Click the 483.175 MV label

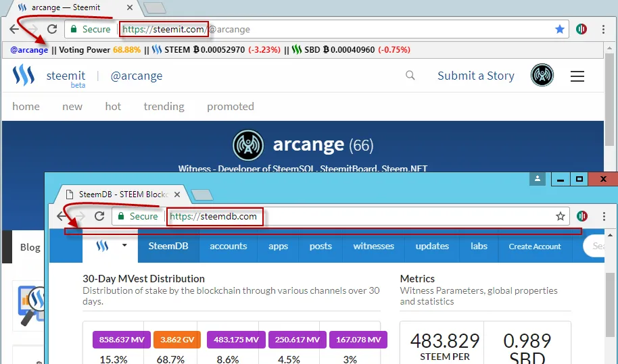tap(236, 340)
